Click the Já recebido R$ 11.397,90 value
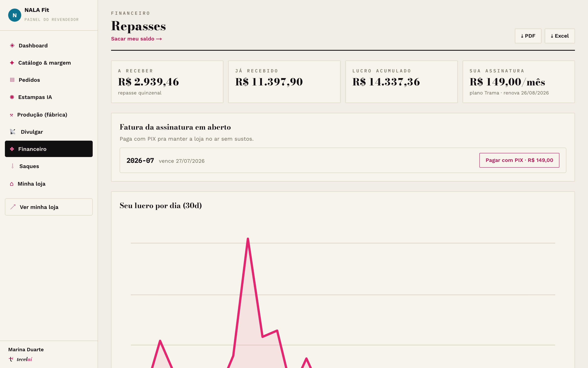Screen dimensions: 588x368 click(x=269, y=82)
